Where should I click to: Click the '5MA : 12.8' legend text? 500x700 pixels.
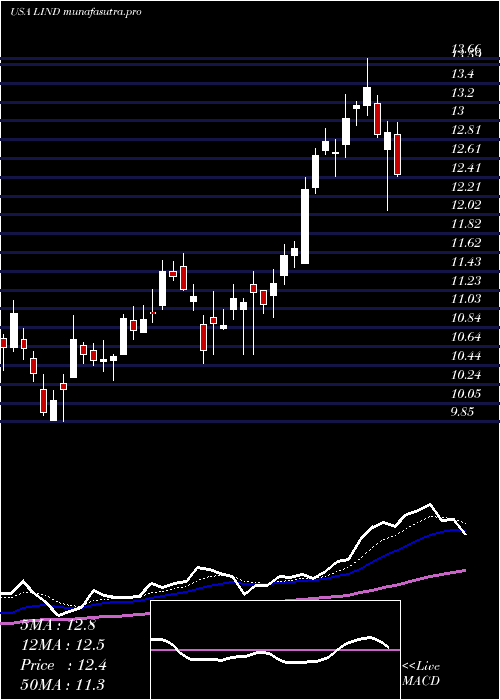pyautogui.click(x=58, y=625)
